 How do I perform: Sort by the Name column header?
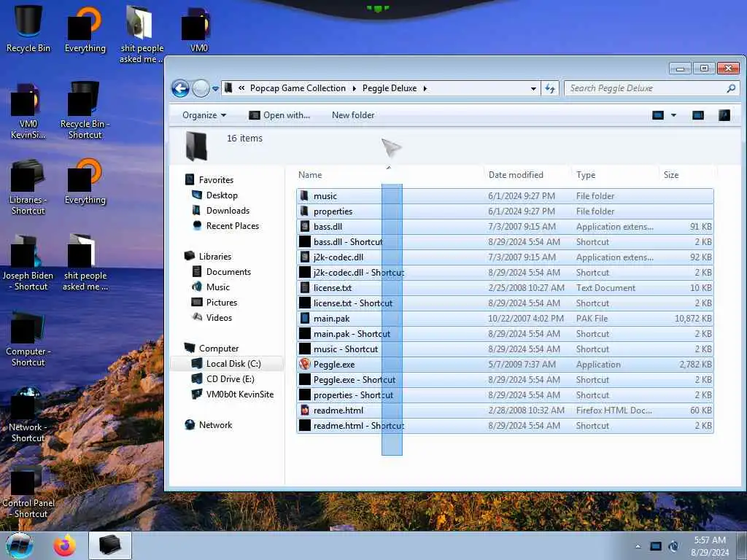pos(310,175)
